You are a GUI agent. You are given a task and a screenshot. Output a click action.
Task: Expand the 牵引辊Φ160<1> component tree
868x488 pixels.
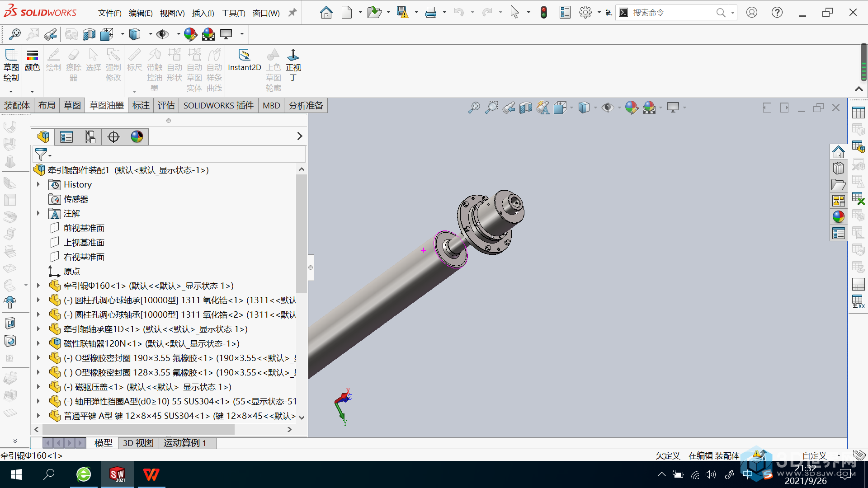(38, 286)
